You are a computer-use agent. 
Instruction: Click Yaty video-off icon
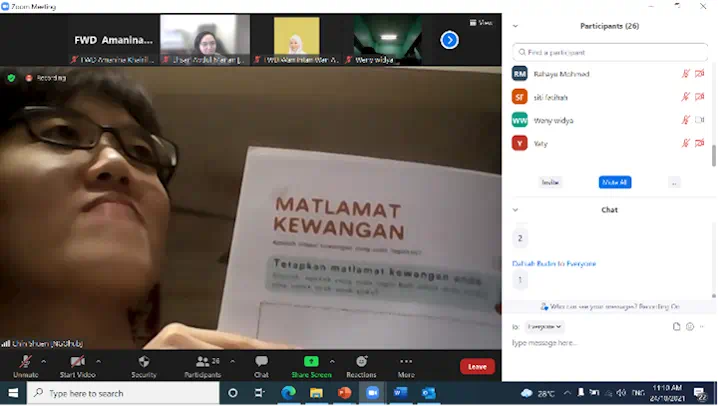coord(699,143)
